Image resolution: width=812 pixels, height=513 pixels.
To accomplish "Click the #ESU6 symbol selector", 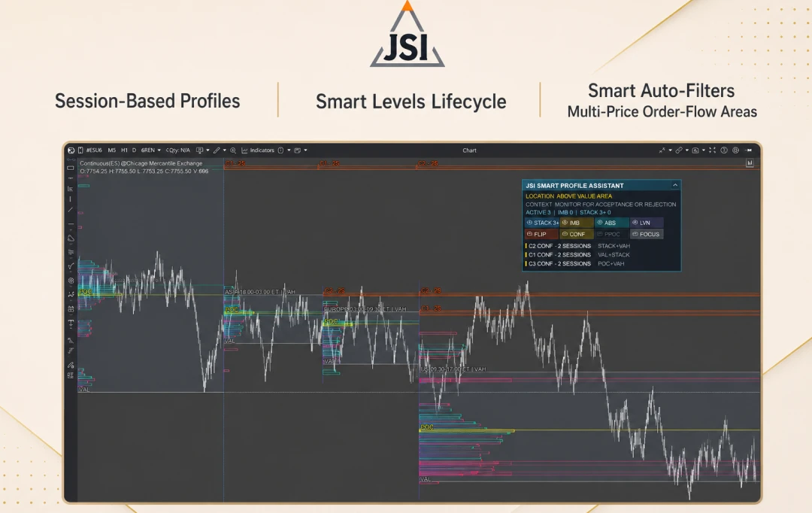I will (x=94, y=150).
